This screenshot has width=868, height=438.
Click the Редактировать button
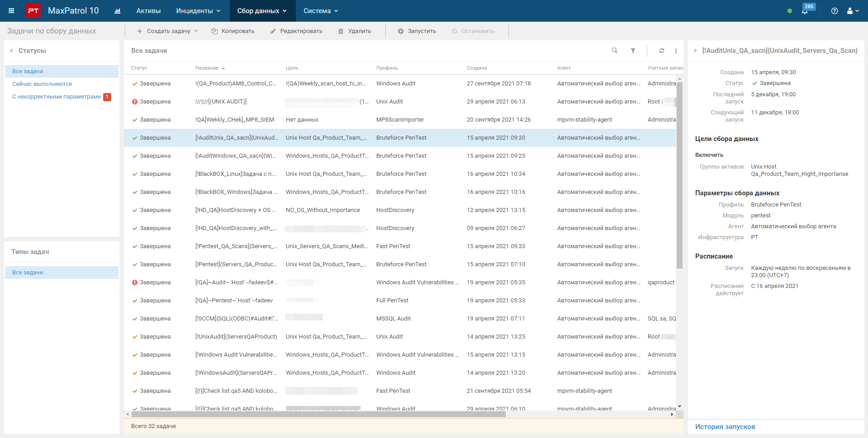296,31
